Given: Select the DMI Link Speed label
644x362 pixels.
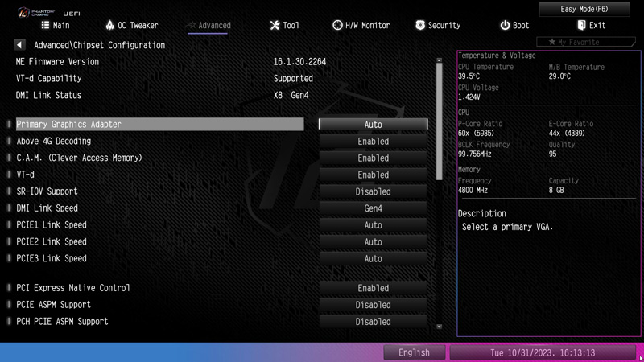Looking at the screenshot, I should pyautogui.click(x=47, y=208).
